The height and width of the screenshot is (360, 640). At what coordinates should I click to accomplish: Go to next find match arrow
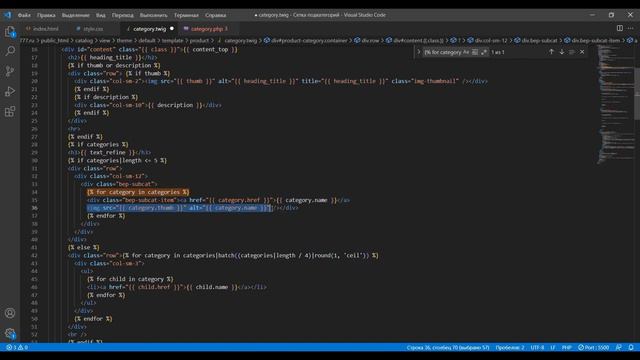[x=562, y=52]
